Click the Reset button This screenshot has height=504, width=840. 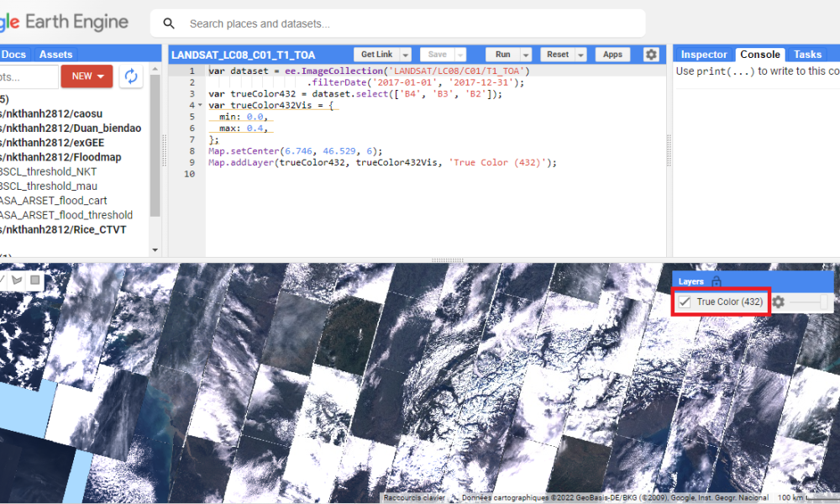pos(558,55)
